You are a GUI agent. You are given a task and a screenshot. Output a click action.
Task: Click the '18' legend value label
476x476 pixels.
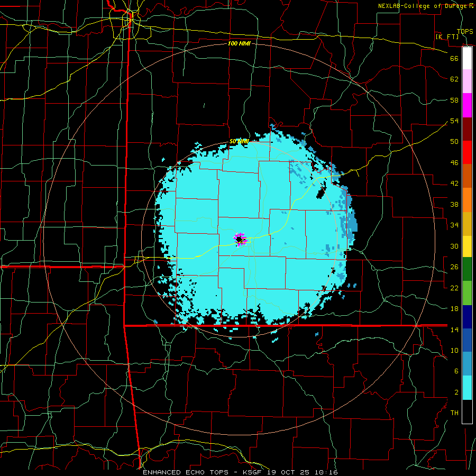point(454,308)
